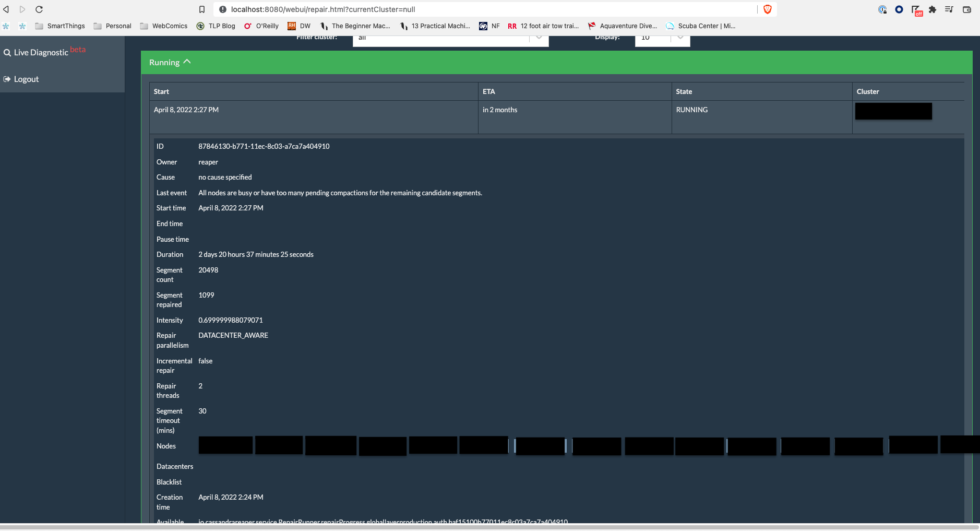
Task: Click the blue Opera-style circle extension icon
Action: [899, 9]
